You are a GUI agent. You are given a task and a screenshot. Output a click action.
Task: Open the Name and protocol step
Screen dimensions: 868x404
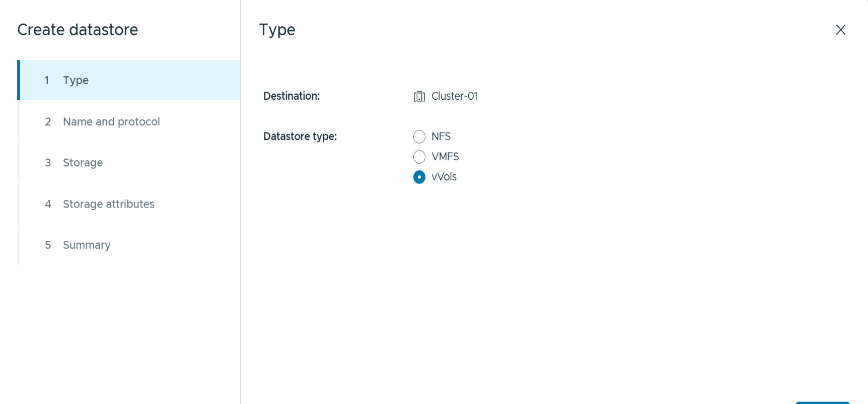coord(111,121)
